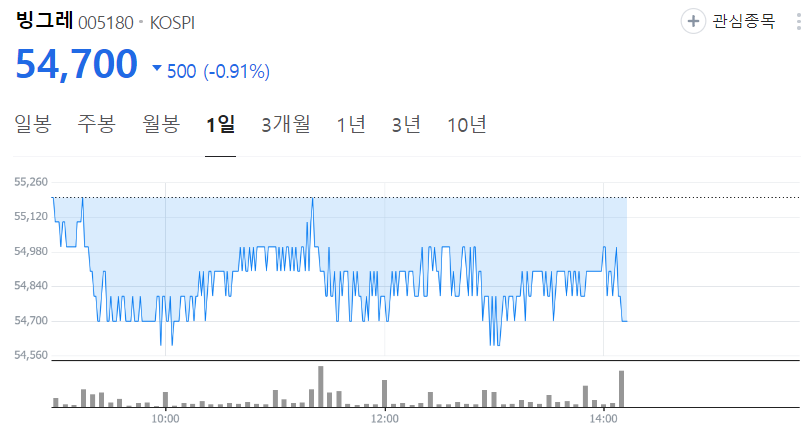The height and width of the screenshot is (432, 805).
Task: Switch to the 월봉 chart tab
Action: point(161,124)
